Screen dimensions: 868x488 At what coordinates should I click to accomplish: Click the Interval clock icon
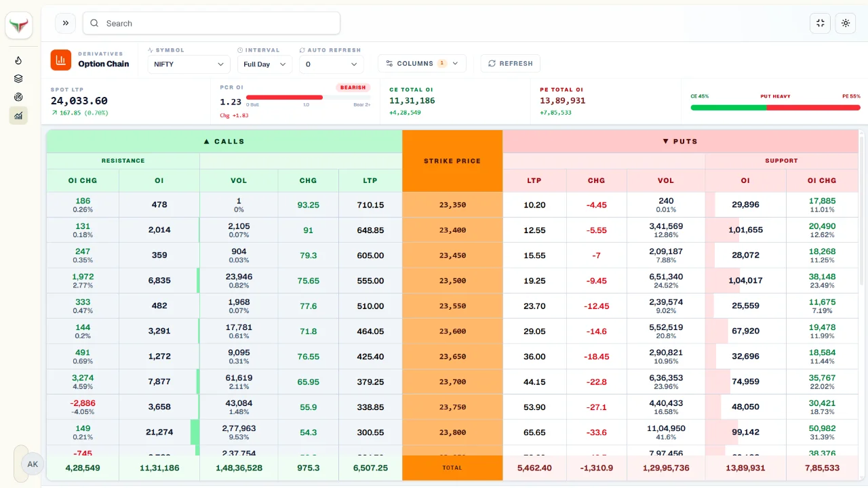pos(240,50)
